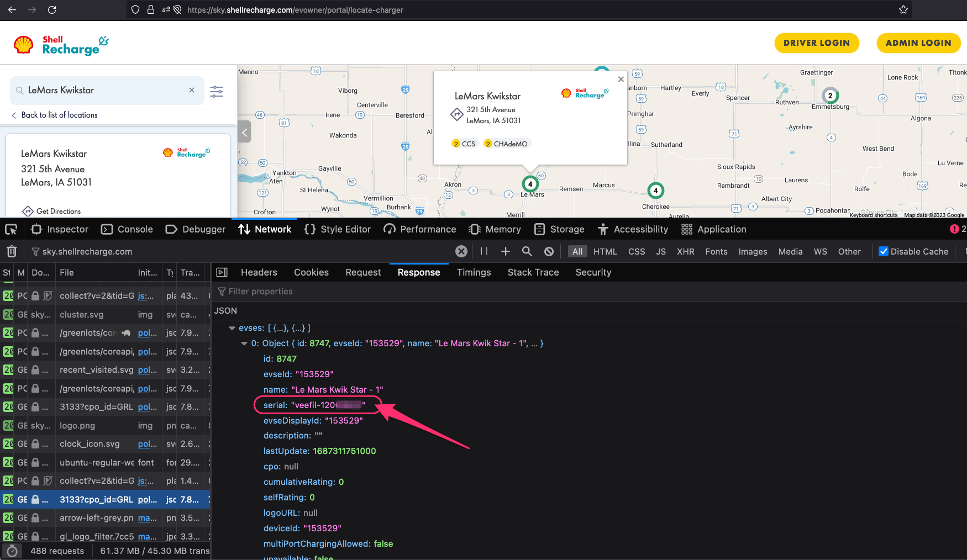Viewport: 967px width, 560px height.
Task: Select the cluster.svg request row
Action: [x=105, y=314]
